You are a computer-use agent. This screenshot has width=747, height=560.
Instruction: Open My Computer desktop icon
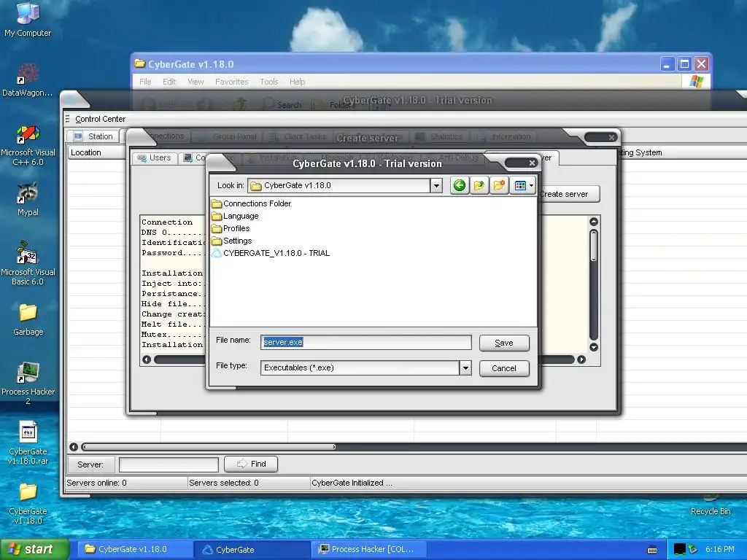coord(28,19)
